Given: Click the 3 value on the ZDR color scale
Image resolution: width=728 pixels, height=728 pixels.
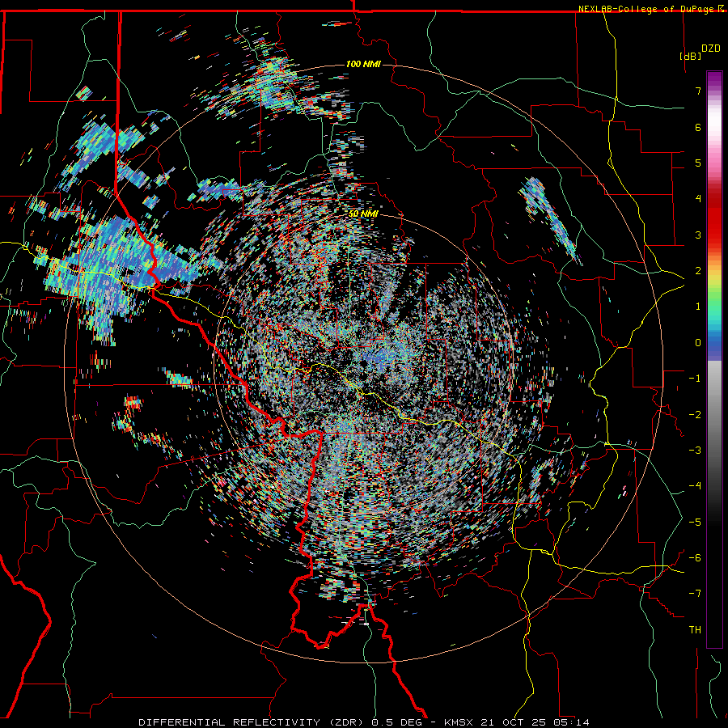Looking at the screenshot, I should coord(698,235).
